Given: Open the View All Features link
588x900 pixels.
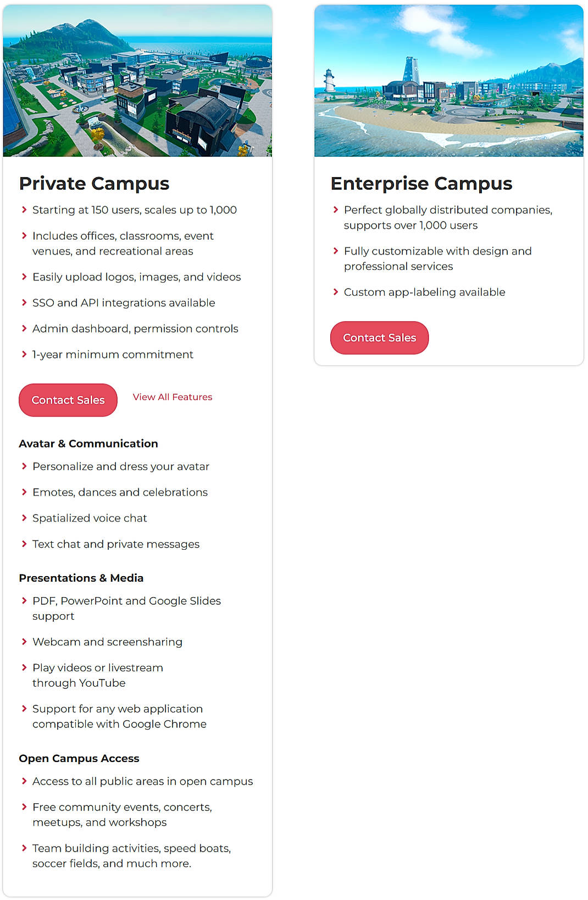Looking at the screenshot, I should click(172, 396).
